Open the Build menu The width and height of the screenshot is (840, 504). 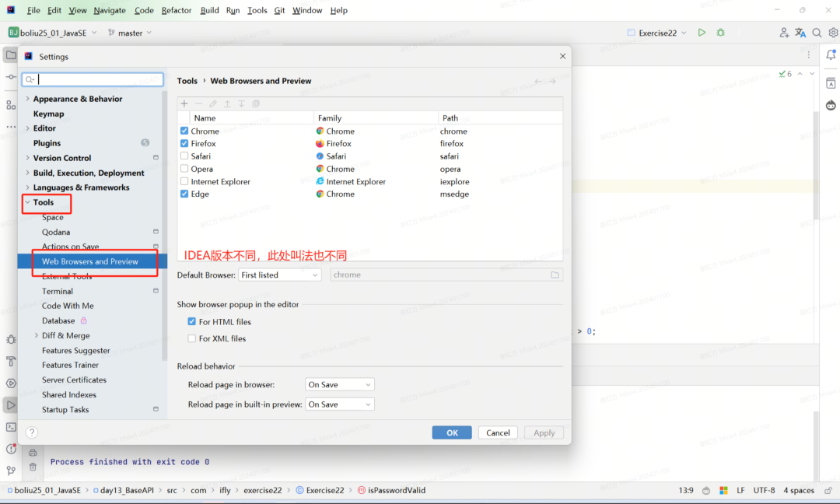tap(209, 10)
